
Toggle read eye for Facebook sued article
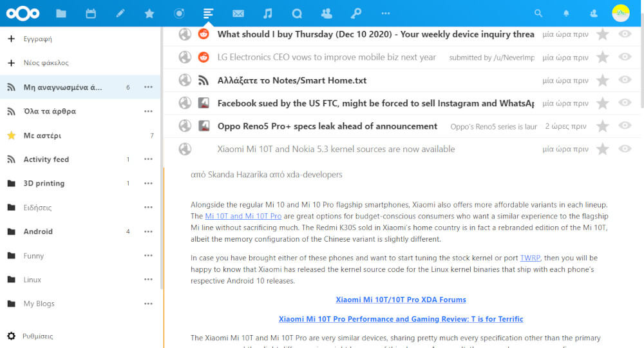tap(625, 102)
